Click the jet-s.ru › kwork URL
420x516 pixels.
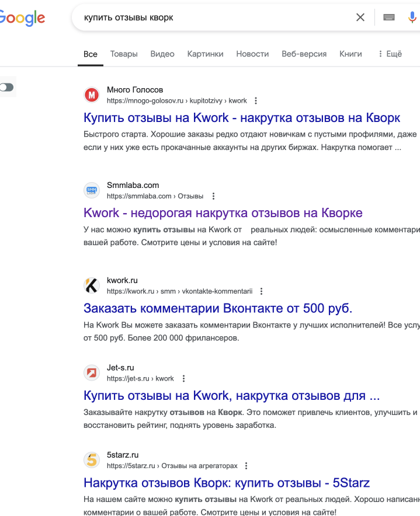140,378
